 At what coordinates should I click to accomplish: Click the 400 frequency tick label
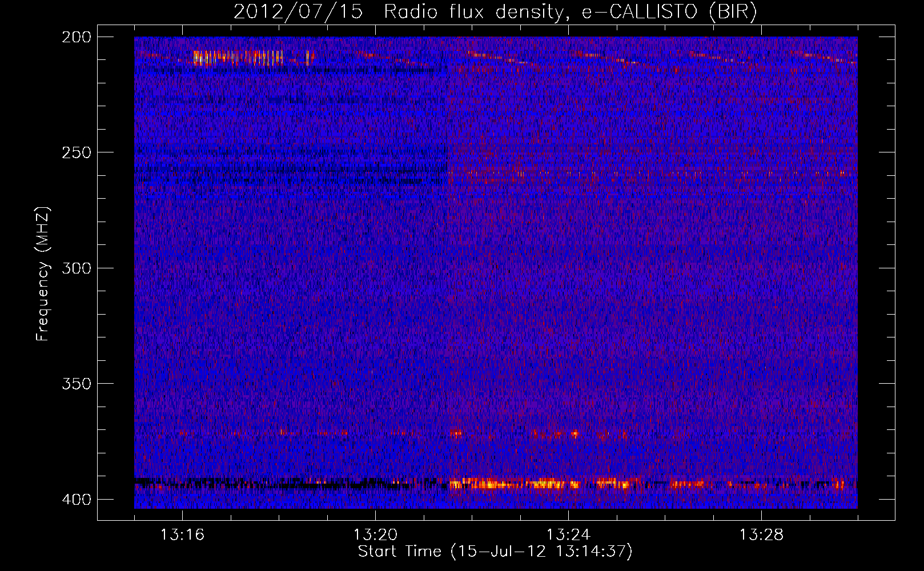77,500
